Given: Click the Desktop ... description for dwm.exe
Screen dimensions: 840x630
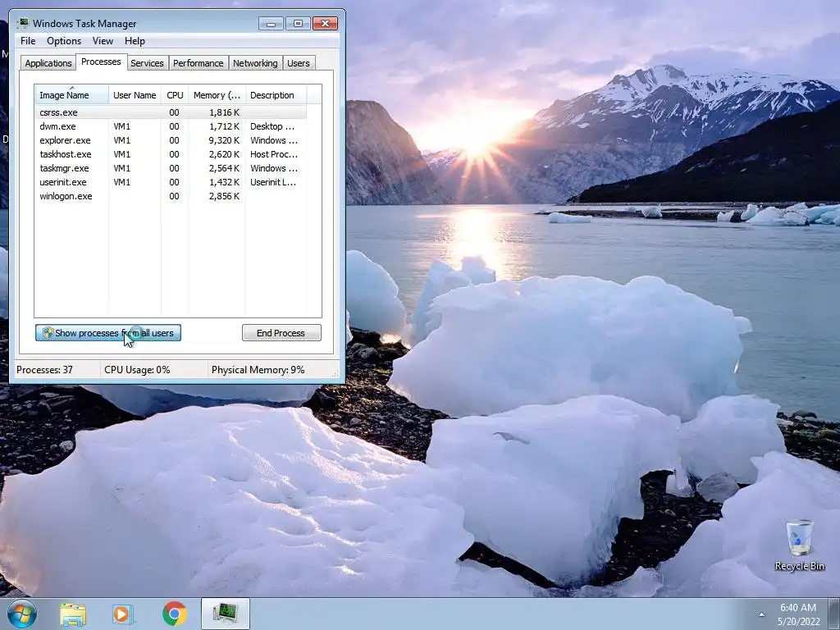Looking at the screenshot, I should pyautogui.click(x=272, y=126).
